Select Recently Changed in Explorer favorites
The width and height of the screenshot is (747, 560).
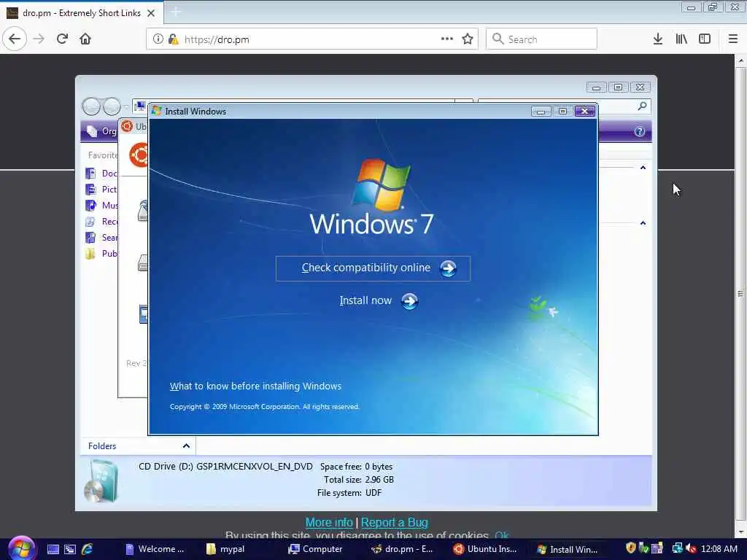(101, 222)
